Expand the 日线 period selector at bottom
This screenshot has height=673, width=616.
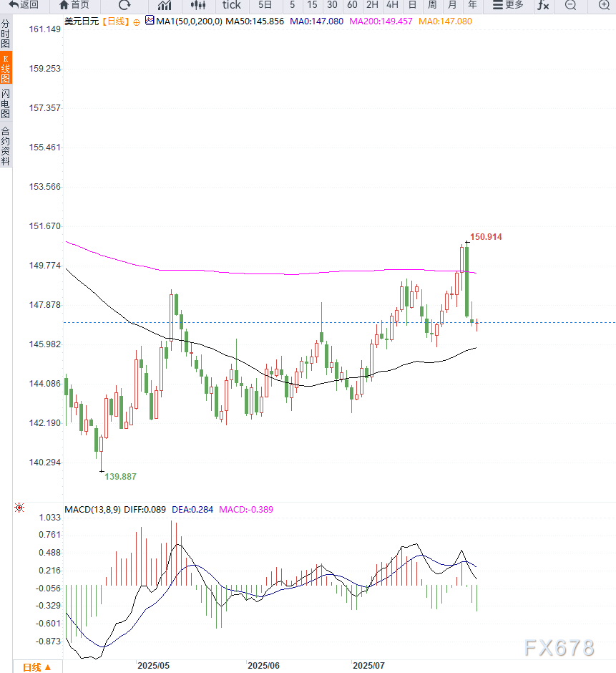36,667
